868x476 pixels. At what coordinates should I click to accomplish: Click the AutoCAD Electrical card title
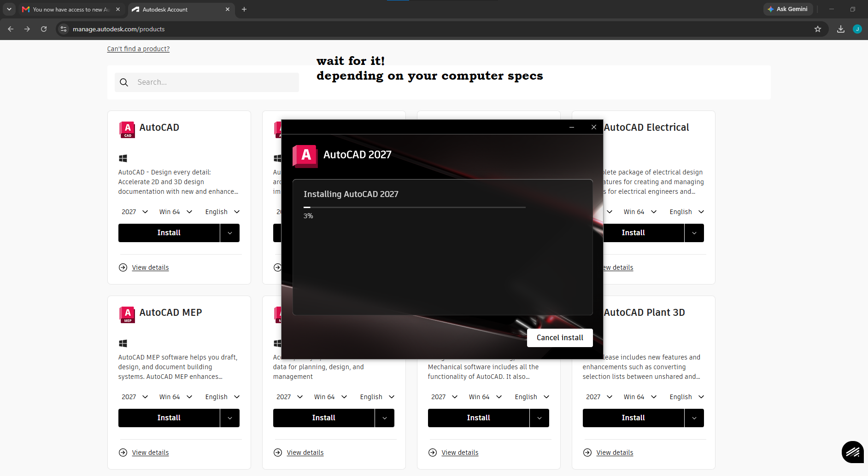pos(646,128)
